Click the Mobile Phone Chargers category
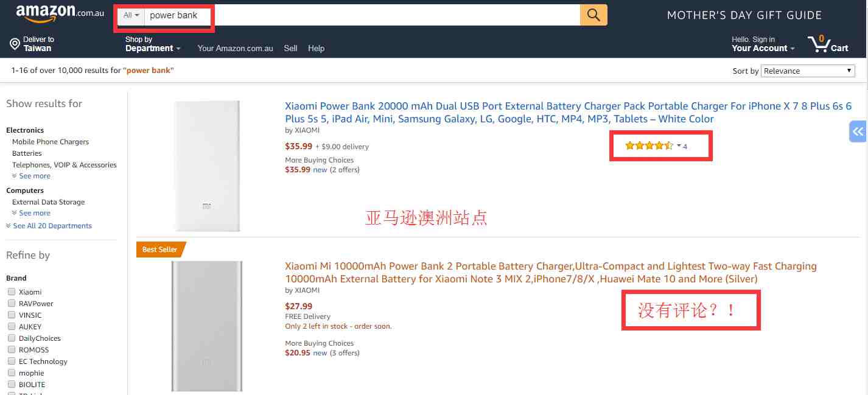Viewport: 868px width, 395px height. coord(51,142)
